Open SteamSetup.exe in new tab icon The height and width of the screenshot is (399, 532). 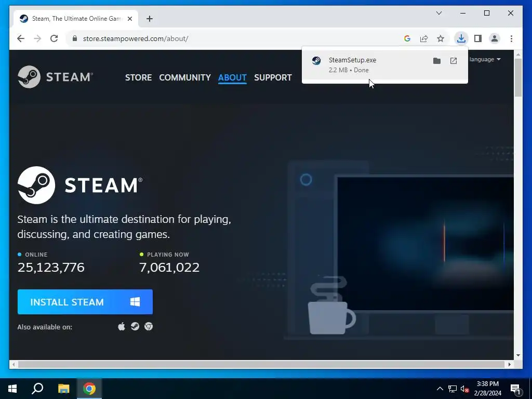453,61
